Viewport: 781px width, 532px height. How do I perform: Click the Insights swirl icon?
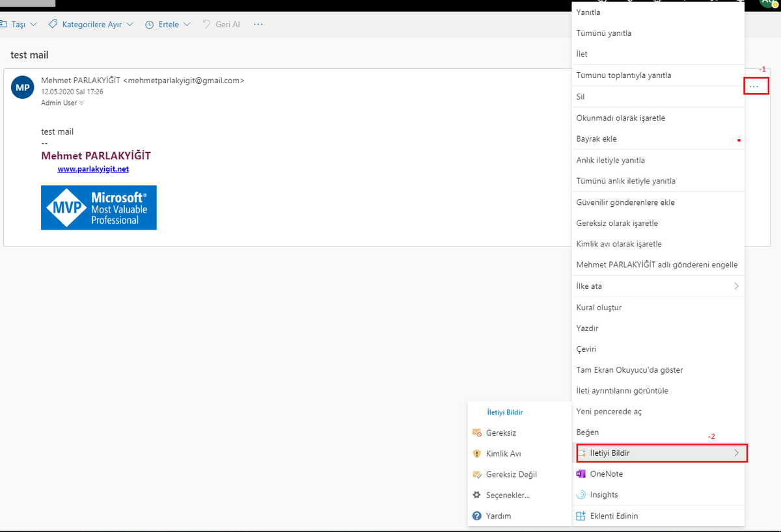coord(581,495)
